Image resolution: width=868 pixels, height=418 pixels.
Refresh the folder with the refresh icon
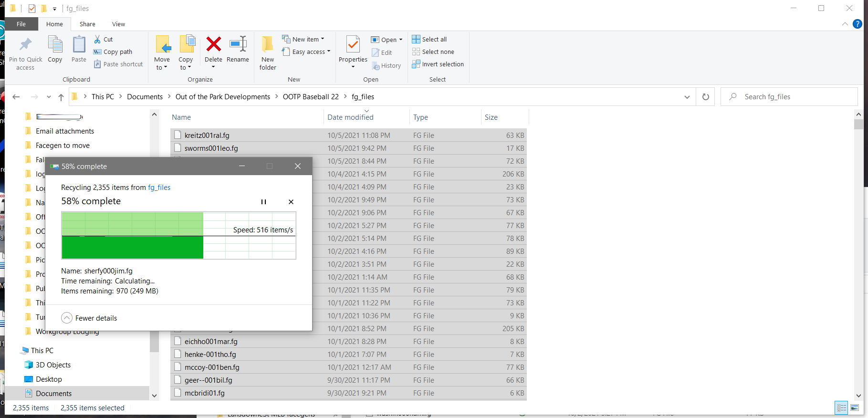coord(705,97)
